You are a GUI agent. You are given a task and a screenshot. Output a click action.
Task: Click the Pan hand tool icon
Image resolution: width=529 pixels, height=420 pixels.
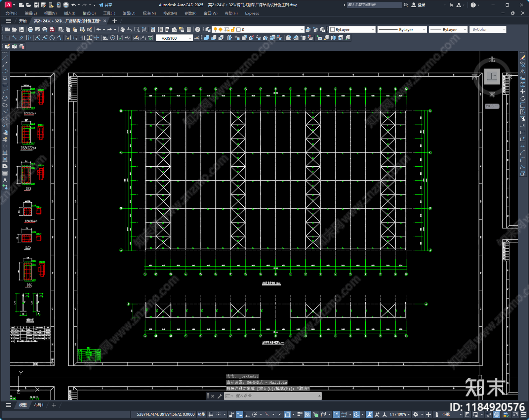pos(123,29)
